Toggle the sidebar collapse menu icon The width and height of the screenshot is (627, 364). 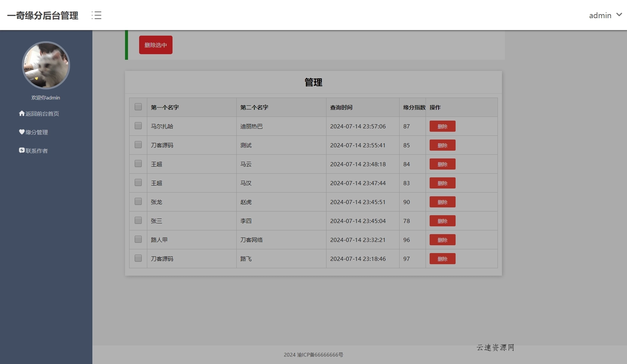(96, 15)
